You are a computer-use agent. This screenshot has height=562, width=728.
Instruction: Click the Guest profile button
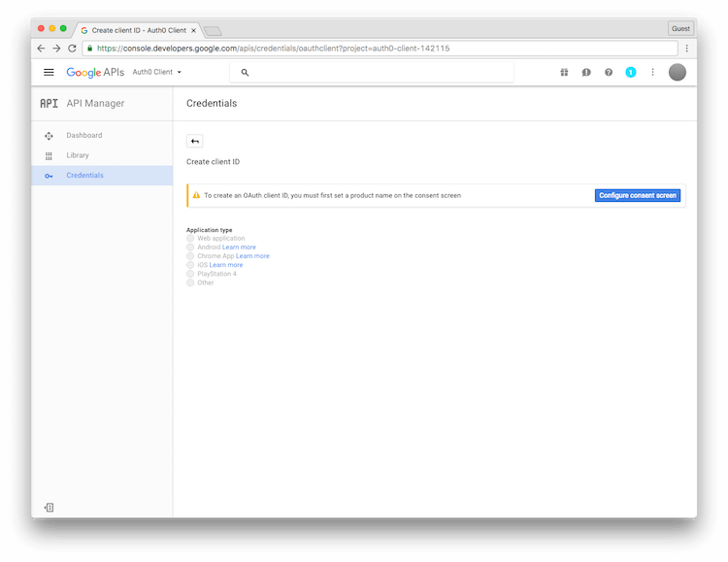pyautogui.click(x=680, y=29)
